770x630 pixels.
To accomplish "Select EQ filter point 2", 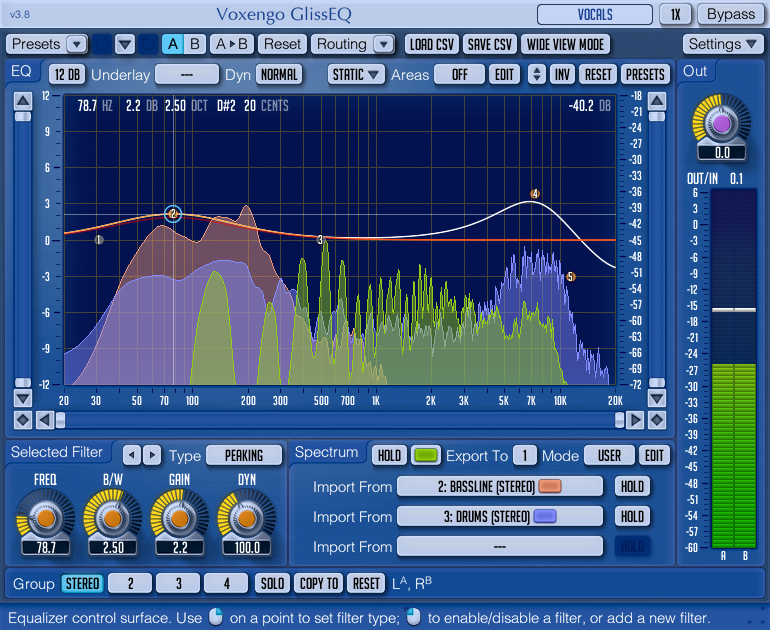I will coord(173,214).
